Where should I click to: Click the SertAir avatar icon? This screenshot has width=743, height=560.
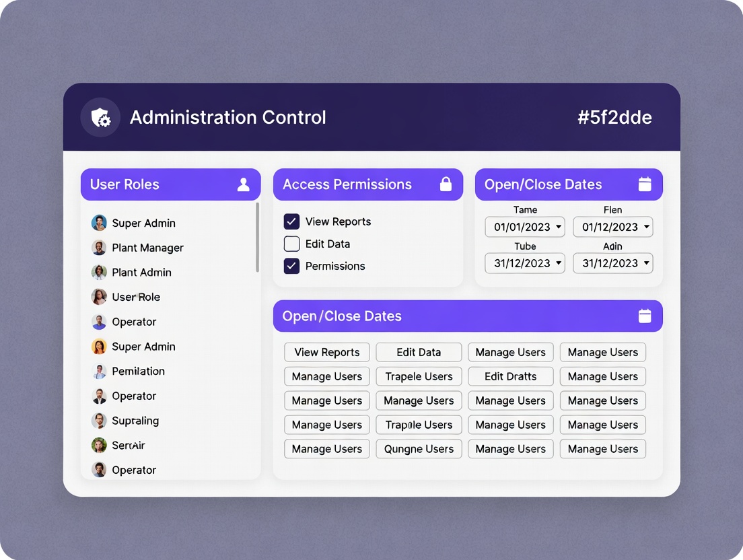pos(99,445)
